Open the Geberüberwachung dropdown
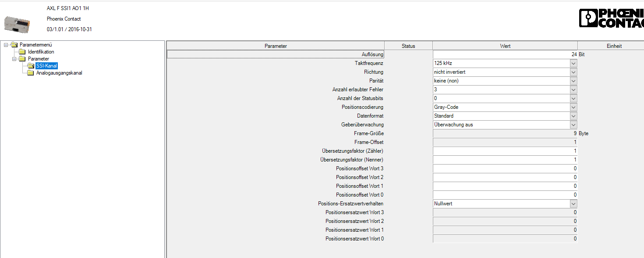This screenshot has height=258, width=644. pyautogui.click(x=573, y=125)
